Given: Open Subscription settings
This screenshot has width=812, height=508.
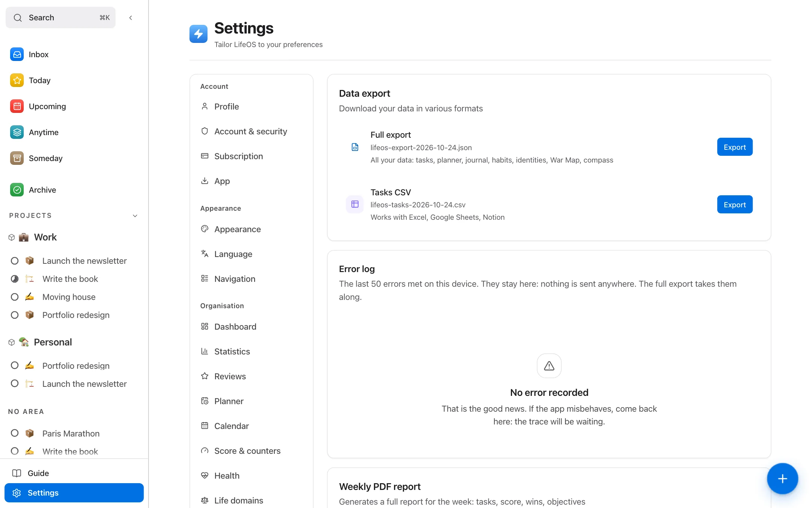Looking at the screenshot, I should (251, 156).
